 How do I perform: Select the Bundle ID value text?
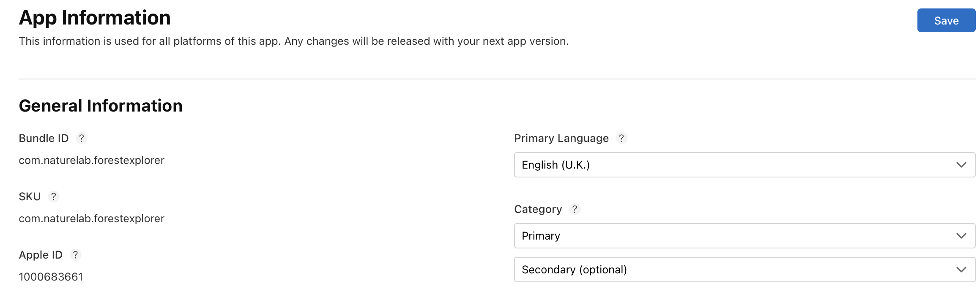pos(91,160)
